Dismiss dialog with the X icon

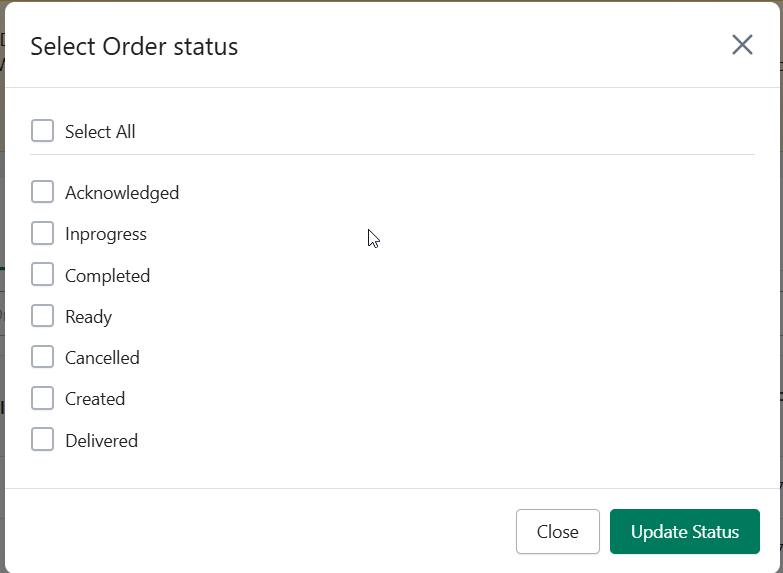742,45
